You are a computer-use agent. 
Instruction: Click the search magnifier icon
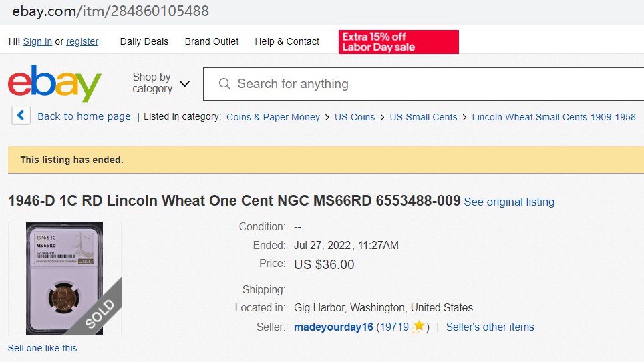tap(224, 84)
